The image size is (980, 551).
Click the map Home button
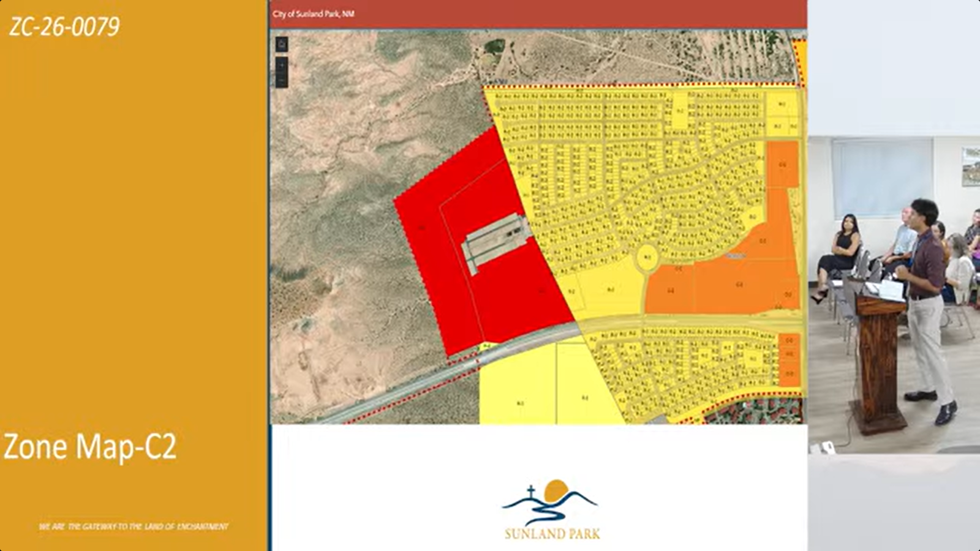pos(282,44)
